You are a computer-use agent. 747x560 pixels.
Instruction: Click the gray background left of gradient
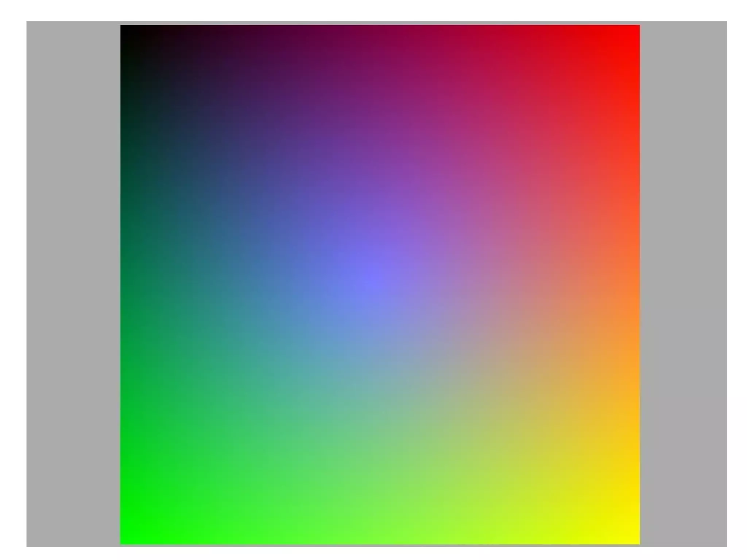73,284
